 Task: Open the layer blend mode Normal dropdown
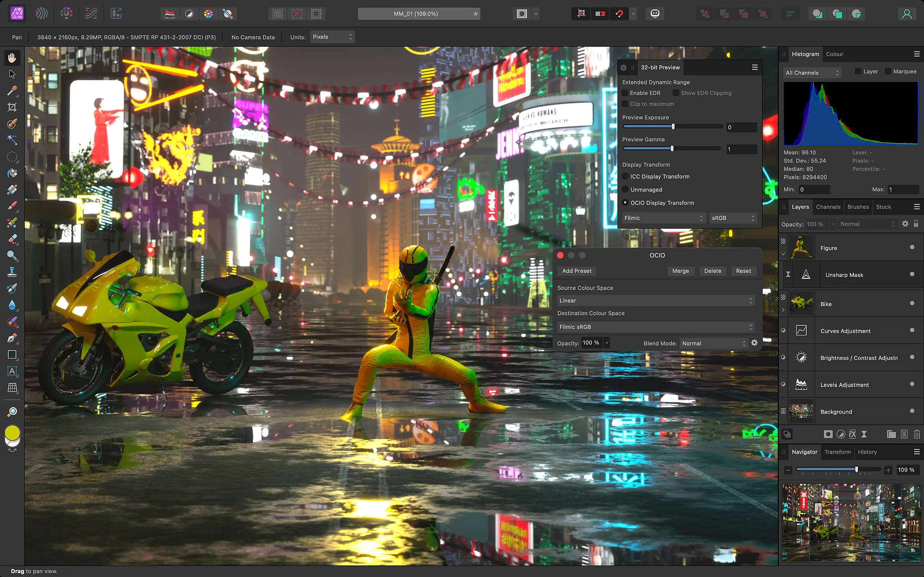tap(867, 224)
